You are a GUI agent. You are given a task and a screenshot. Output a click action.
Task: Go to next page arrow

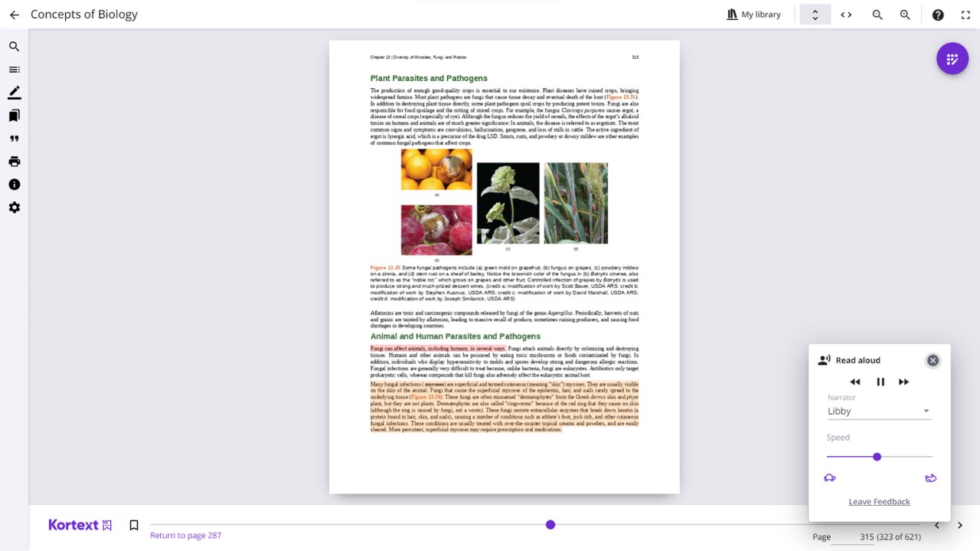pyautogui.click(x=959, y=525)
